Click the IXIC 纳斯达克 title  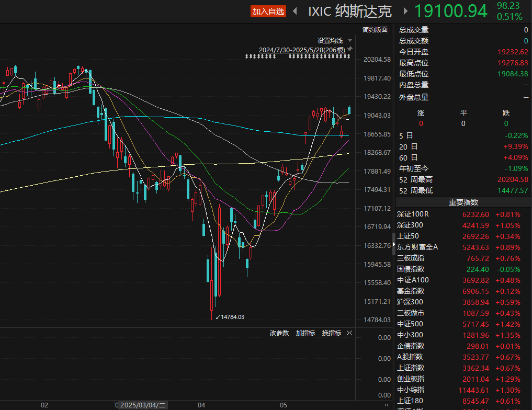(350, 11)
